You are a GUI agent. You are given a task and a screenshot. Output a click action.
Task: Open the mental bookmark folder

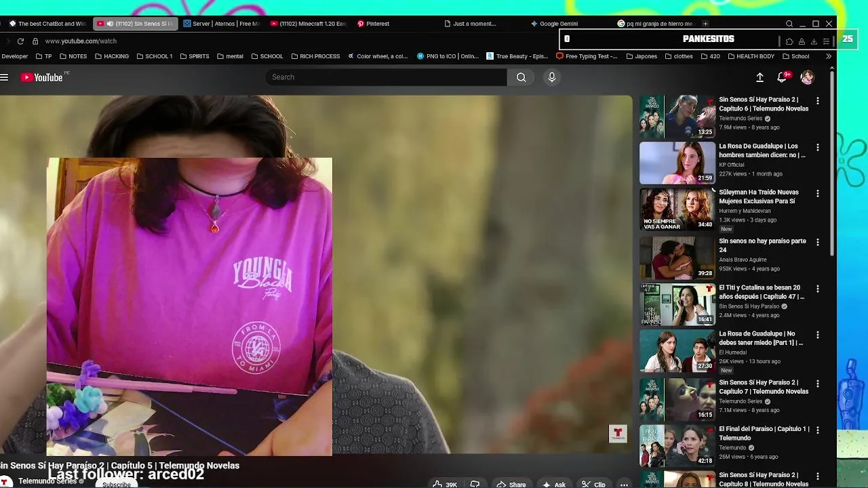[x=230, y=56]
